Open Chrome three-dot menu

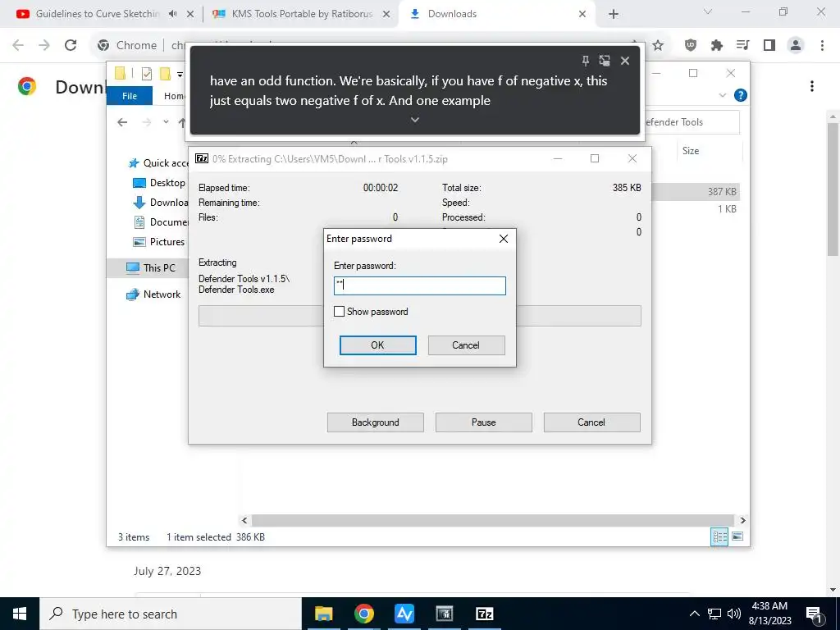click(x=822, y=46)
